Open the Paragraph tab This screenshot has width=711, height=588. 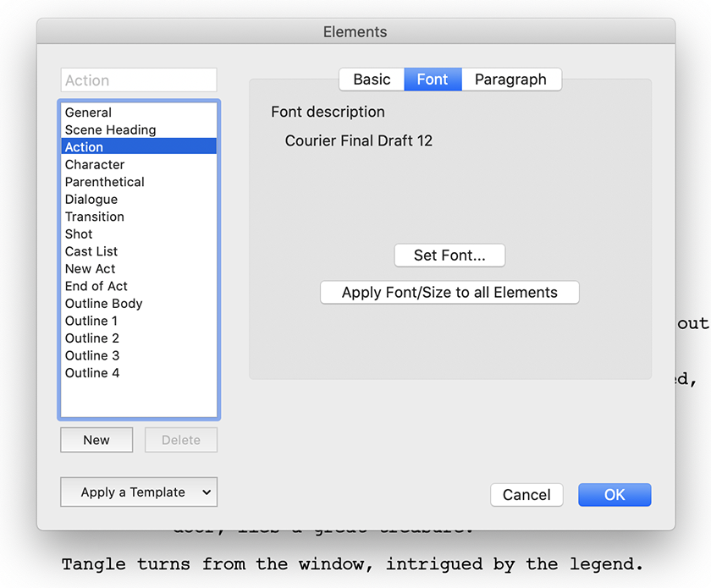pyautogui.click(x=510, y=80)
